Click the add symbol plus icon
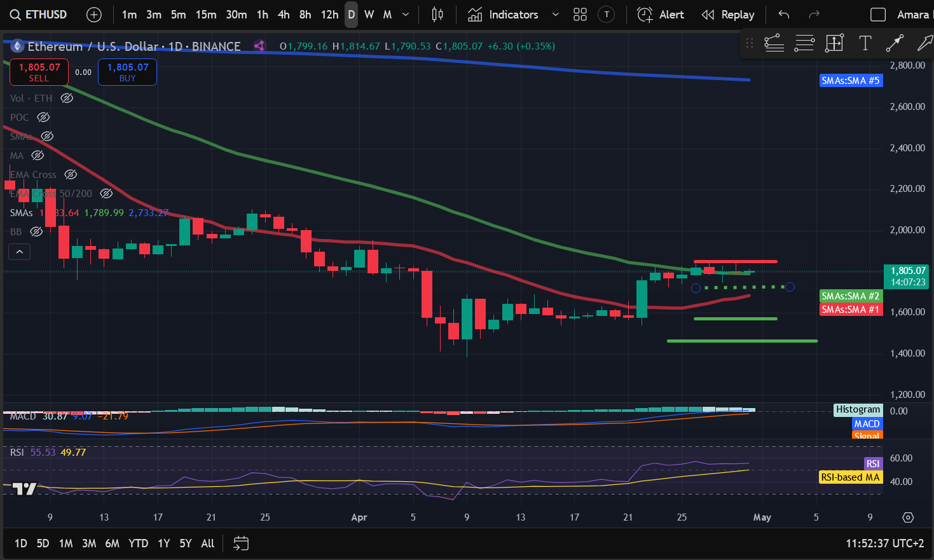Screen dimensions: 934x560 (x=94, y=15)
